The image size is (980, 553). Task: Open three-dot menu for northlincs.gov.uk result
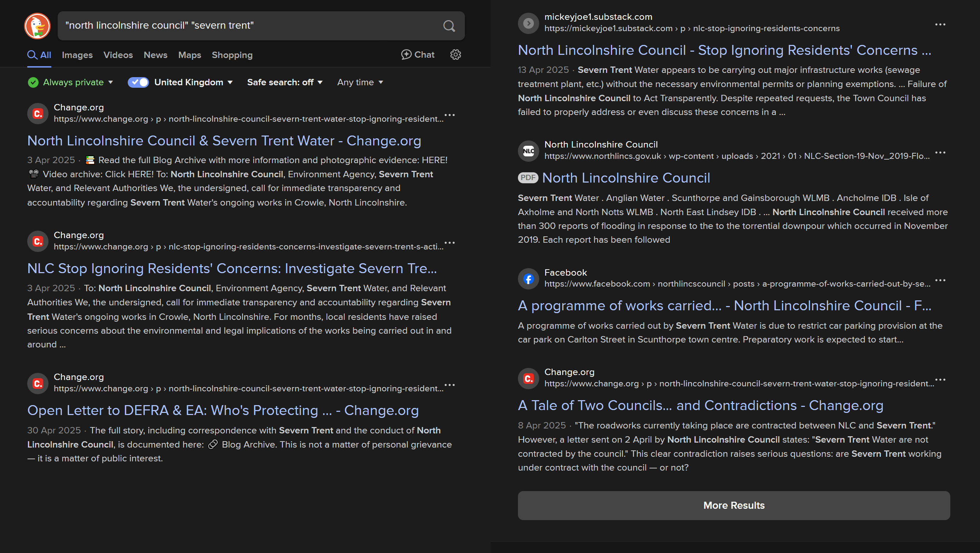point(940,152)
